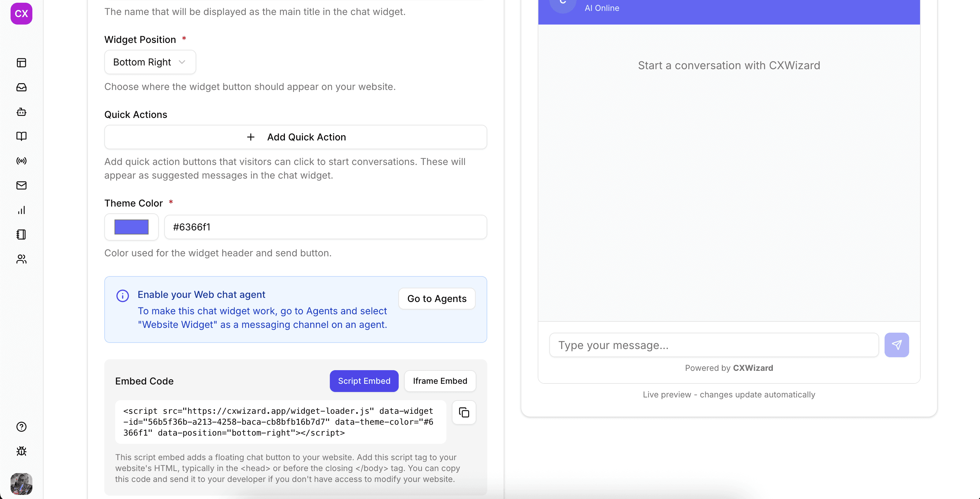Switch to the Iframe Embed tab
Viewport: 980px width, 499px height.
pyautogui.click(x=440, y=381)
